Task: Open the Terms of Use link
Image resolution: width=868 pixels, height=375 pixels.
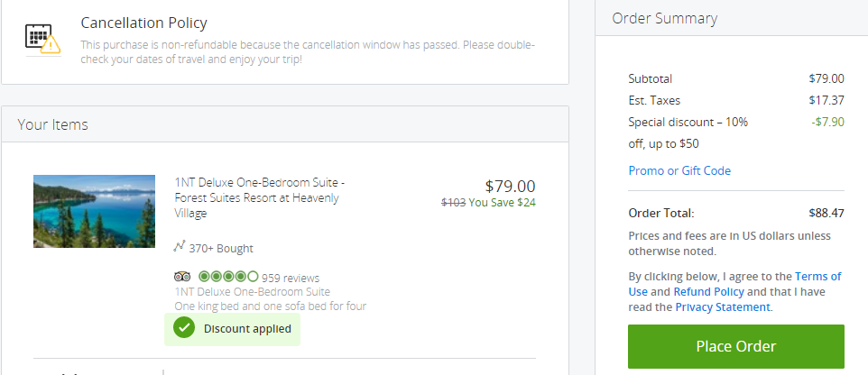Action: [734, 284]
